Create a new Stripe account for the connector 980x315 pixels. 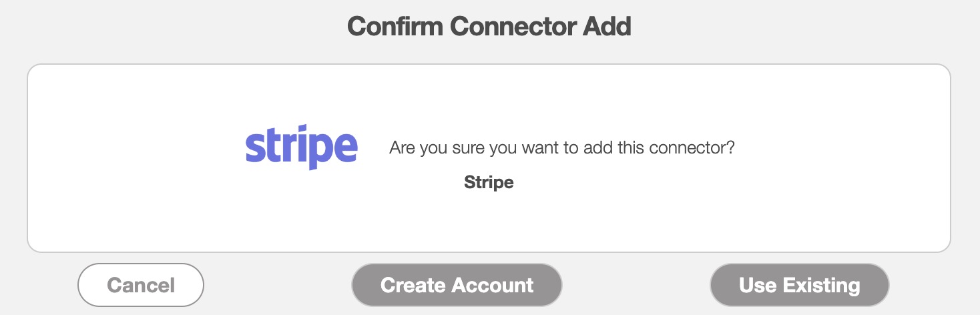tap(457, 285)
